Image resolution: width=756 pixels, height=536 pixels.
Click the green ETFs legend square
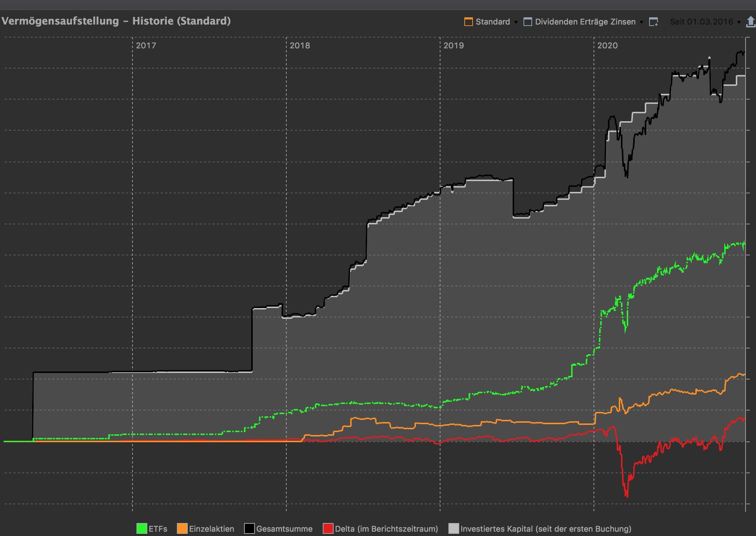tap(142, 528)
